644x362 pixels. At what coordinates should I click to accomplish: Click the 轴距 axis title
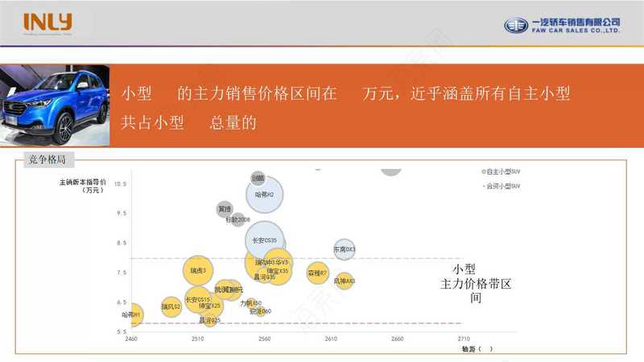477,349
